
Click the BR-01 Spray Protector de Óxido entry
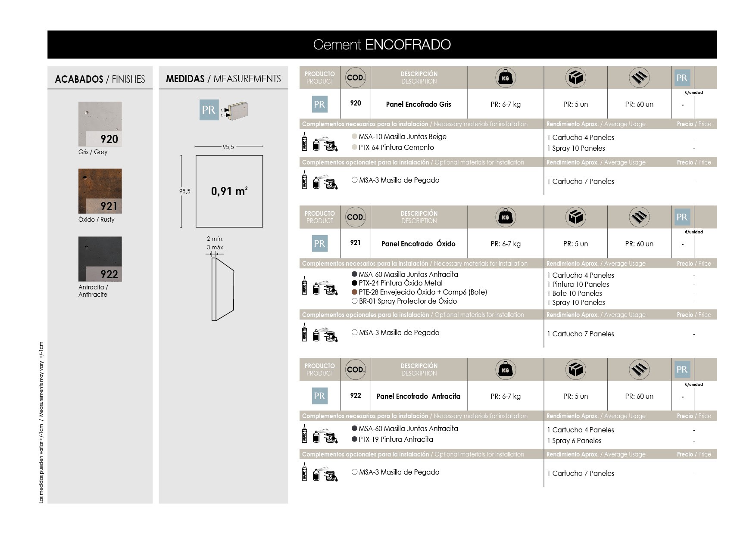408,301
